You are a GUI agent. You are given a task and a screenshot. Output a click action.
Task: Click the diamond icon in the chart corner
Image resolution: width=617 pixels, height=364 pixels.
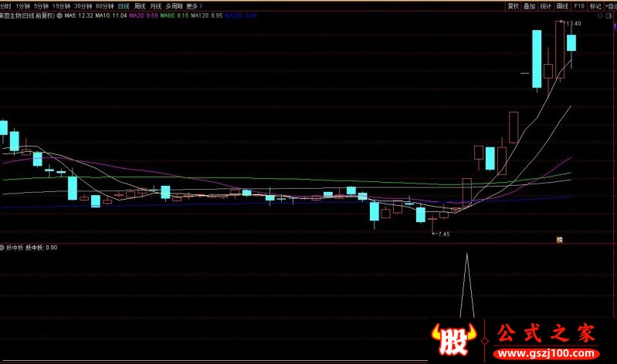(x=600, y=15)
